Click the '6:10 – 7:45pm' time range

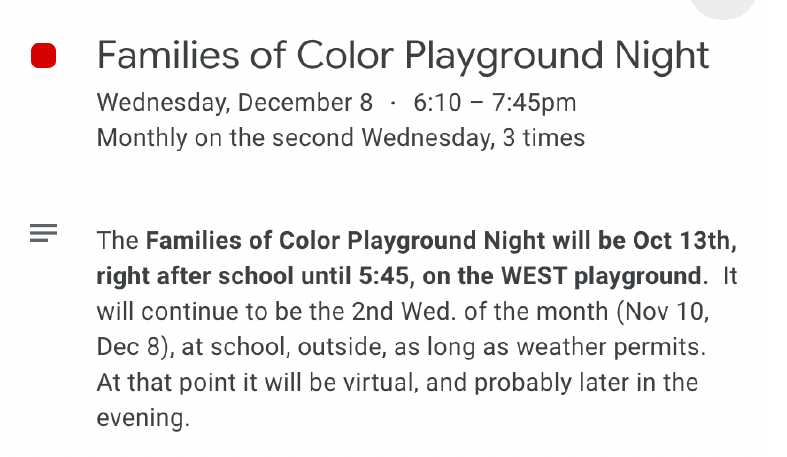494,103
